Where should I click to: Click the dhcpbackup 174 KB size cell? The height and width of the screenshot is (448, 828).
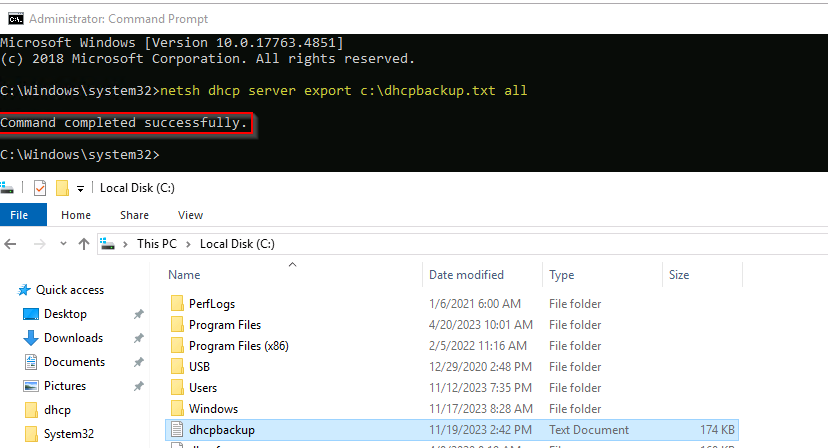point(717,430)
